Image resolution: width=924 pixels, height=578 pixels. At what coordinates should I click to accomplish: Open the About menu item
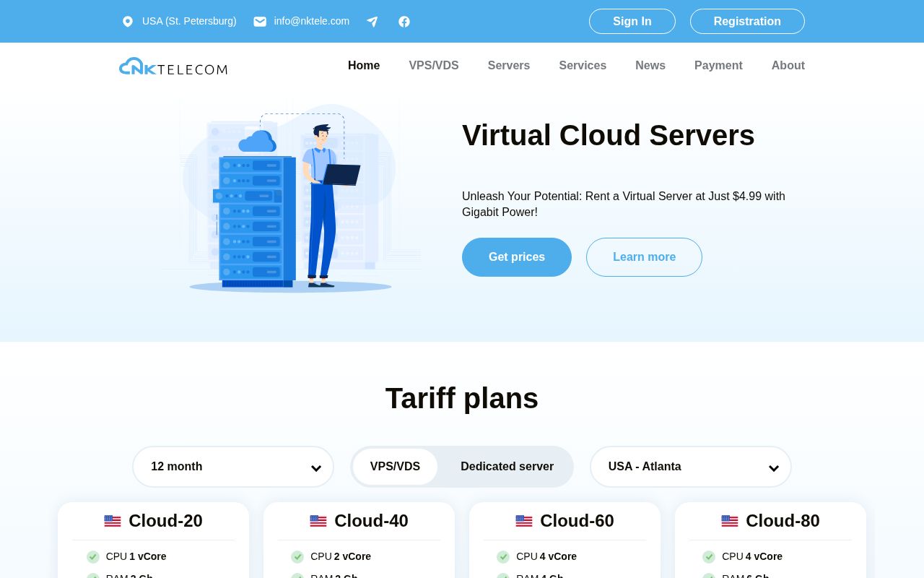[x=788, y=66]
